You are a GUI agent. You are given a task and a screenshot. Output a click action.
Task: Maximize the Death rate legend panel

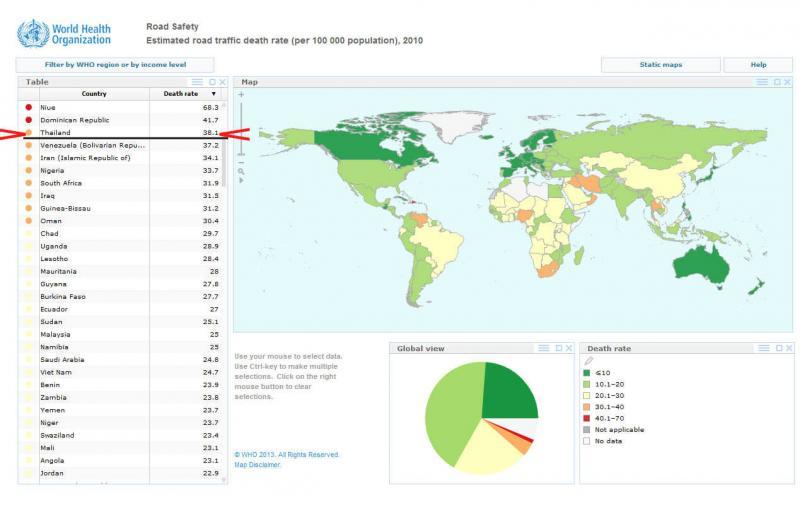pos(779,348)
